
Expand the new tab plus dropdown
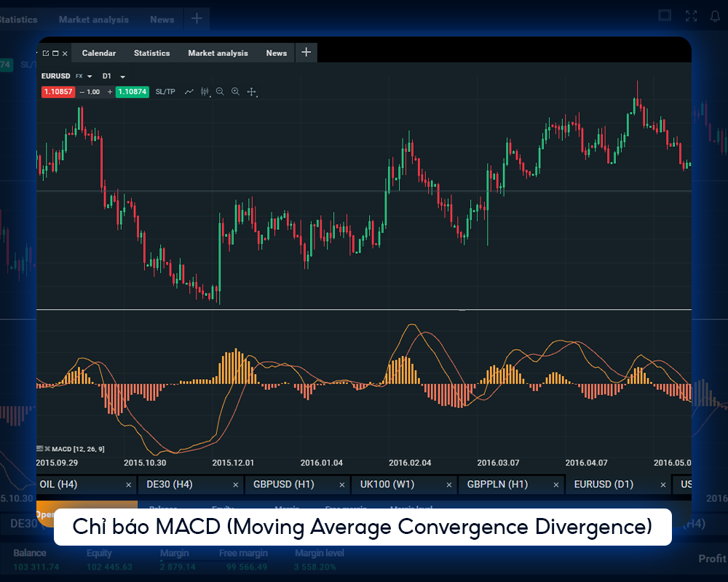pos(306,52)
